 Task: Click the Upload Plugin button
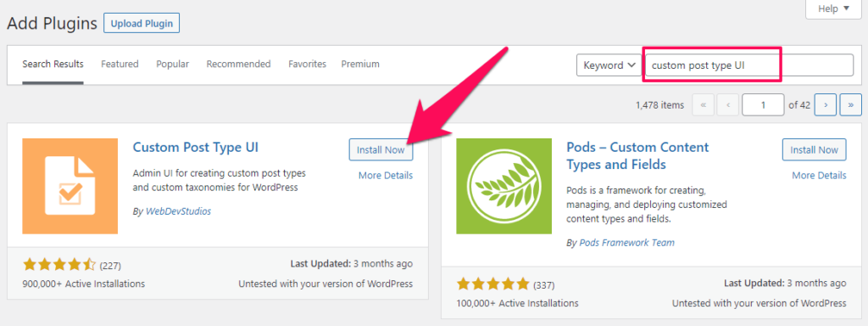coord(142,24)
